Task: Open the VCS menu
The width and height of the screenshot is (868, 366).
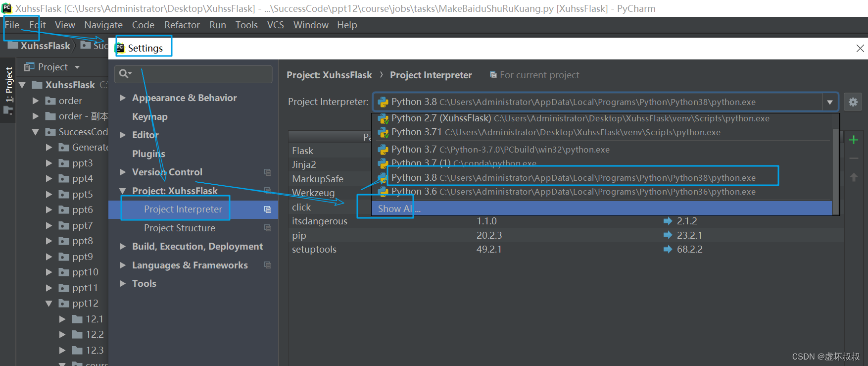Action: (275, 25)
